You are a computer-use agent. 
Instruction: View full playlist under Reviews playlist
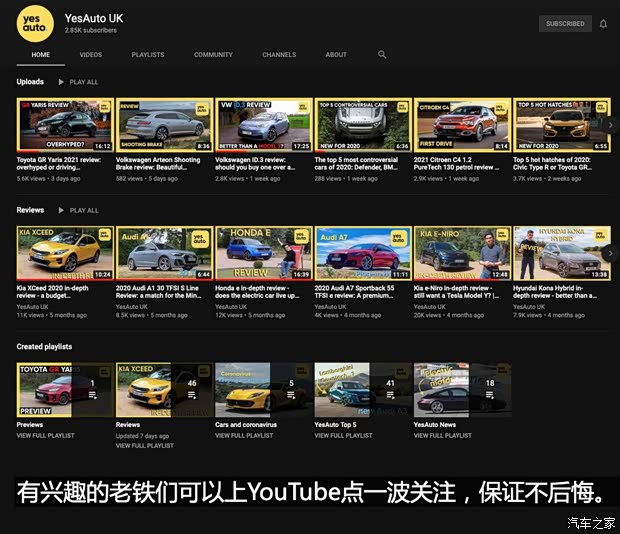[145, 446]
